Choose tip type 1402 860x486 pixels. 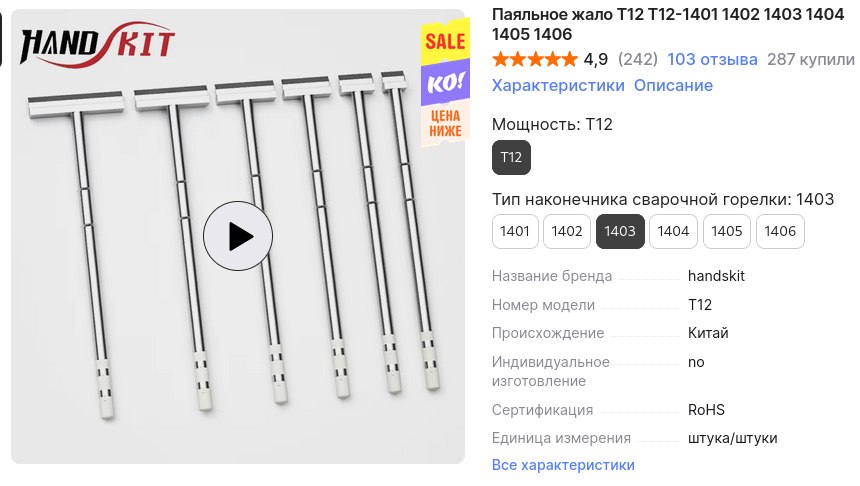567,231
